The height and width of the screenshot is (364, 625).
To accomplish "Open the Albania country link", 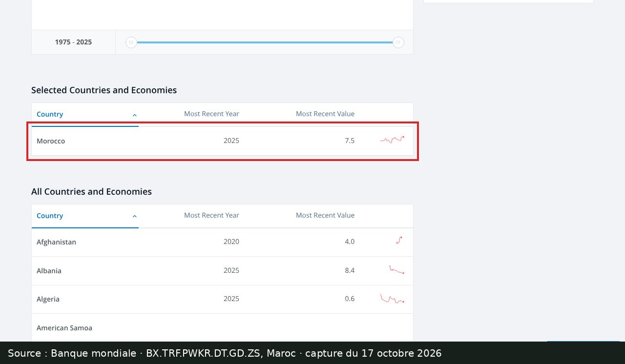I will coord(49,271).
